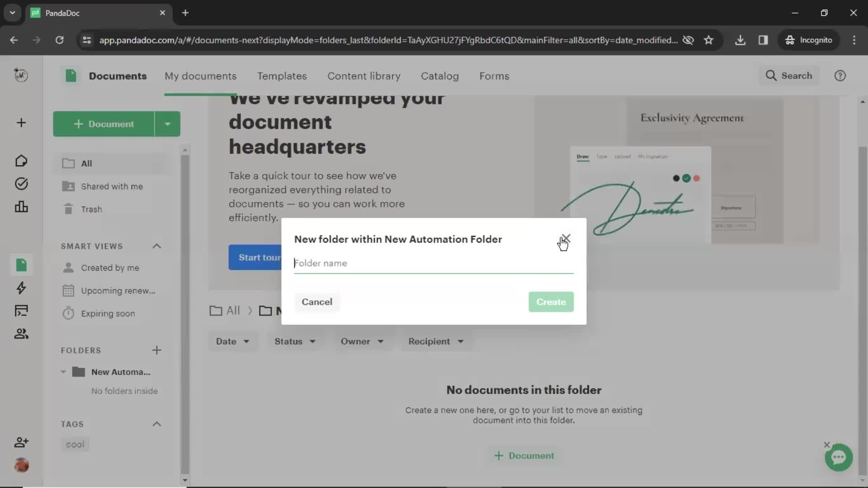The height and width of the screenshot is (488, 868).
Task: Select the Forms menu tab
Action: coord(494,75)
